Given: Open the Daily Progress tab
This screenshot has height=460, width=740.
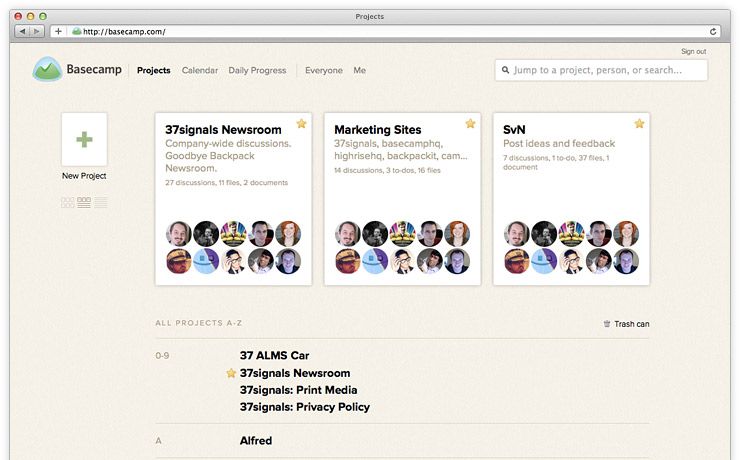Looking at the screenshot, I should click(x=257, y=70).
